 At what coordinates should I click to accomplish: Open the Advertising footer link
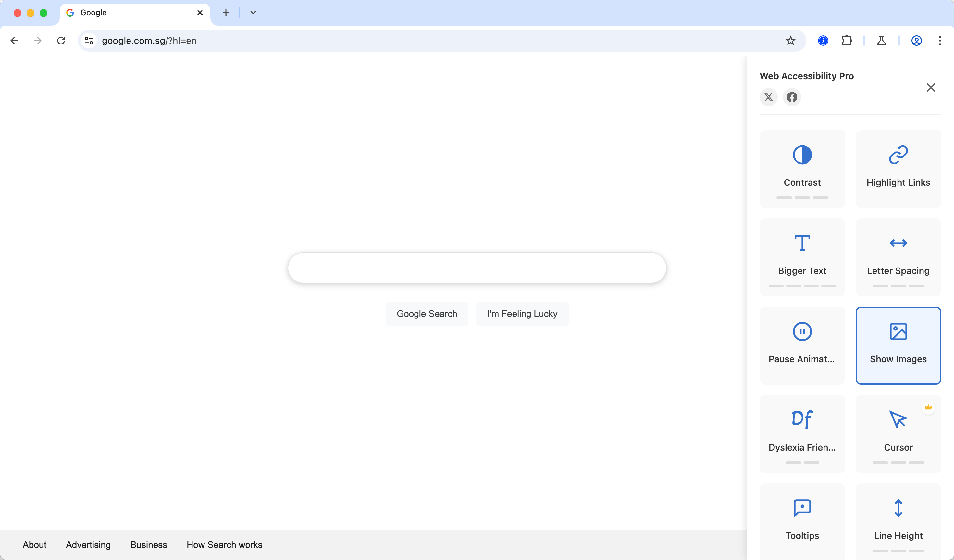88,544
